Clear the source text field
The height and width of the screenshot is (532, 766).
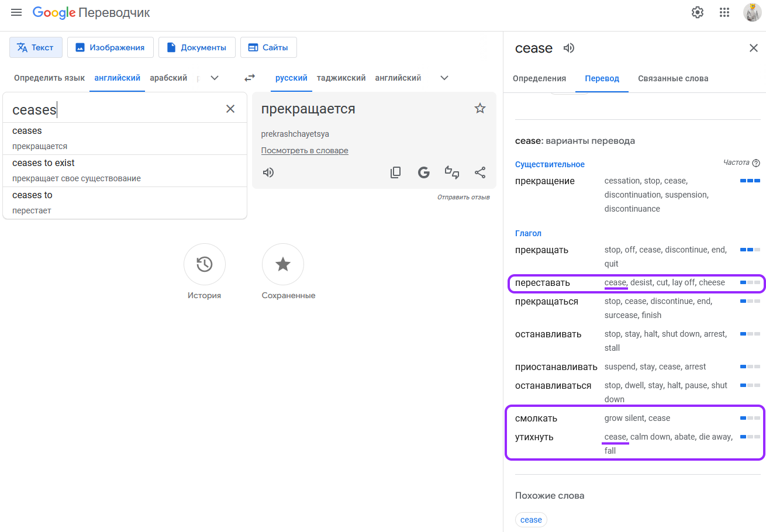[x=230, y=109]
